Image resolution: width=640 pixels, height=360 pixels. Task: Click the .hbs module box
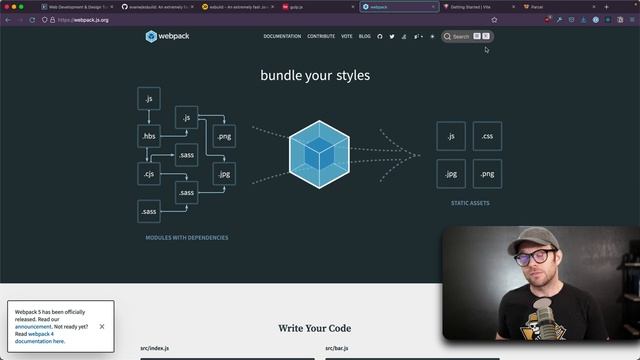(149, 136)
